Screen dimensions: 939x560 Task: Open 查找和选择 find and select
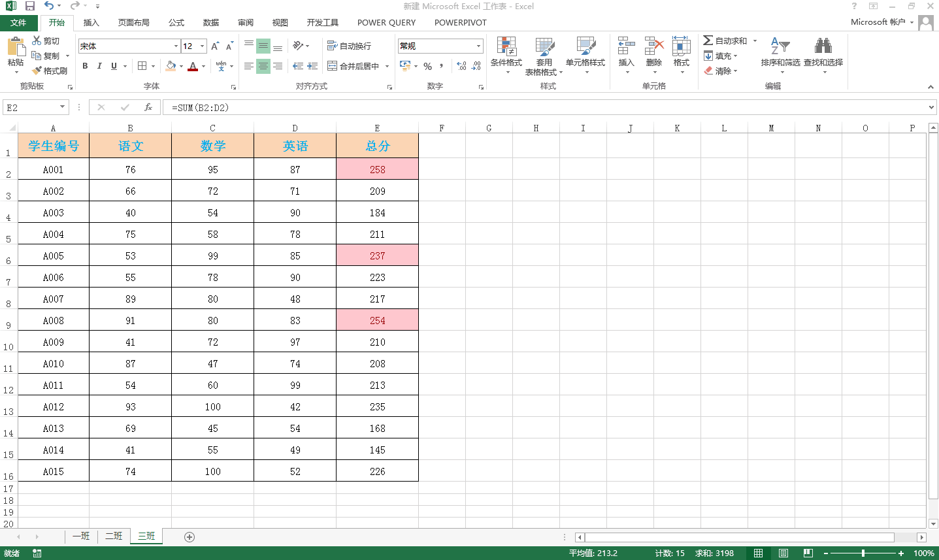click(x=823, y=55)
